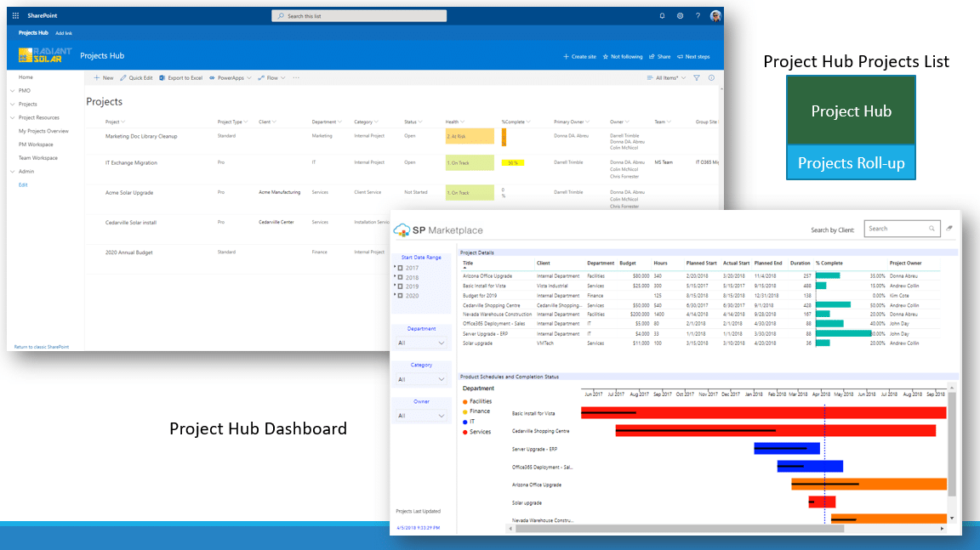This screenshot has width=980, height=550.
Task: Click Create site button
Action: (579, 57)
